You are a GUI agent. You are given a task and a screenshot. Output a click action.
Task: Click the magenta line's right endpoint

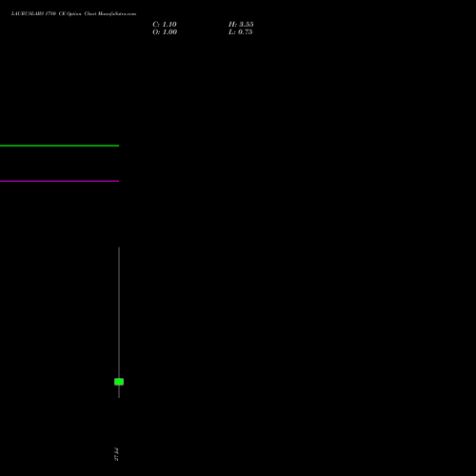(119, 181)
